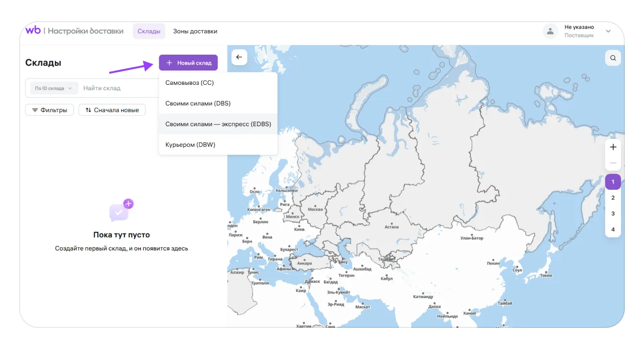Image resolution: width=644 pixels, height=348 pixels.
Task: Pick Курьером (DBW) warehouse type
Action: (190, 145)
